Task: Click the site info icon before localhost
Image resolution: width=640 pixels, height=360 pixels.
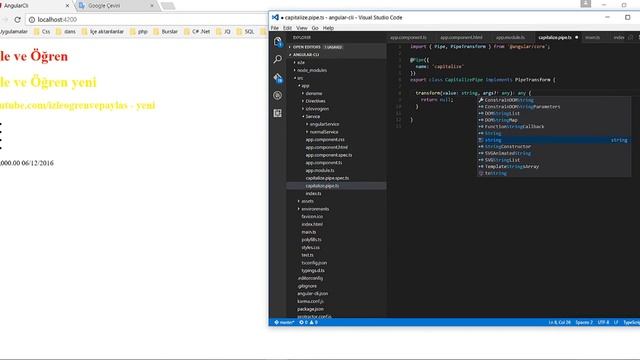Action: tap(32, 20)
